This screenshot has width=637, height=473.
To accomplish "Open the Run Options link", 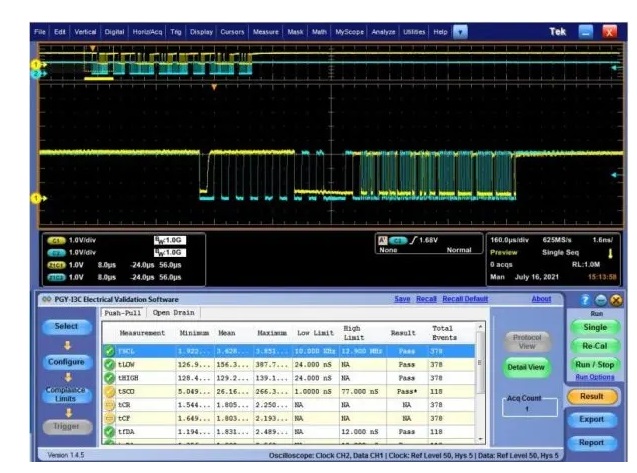I will click(x=595, y=378).
